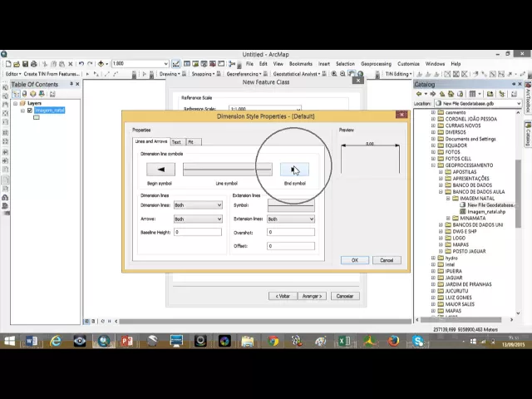Viewport: 532px width, 399px height.
Task: Expand the GEOPROCESSAMENTO folder node
Action: pos(433,165)
